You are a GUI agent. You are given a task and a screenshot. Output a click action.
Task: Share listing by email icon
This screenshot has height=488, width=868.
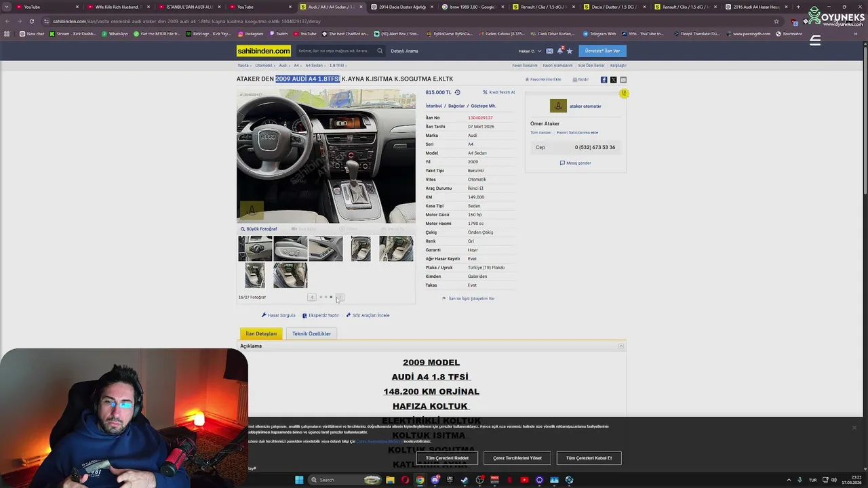pos(623,79)
